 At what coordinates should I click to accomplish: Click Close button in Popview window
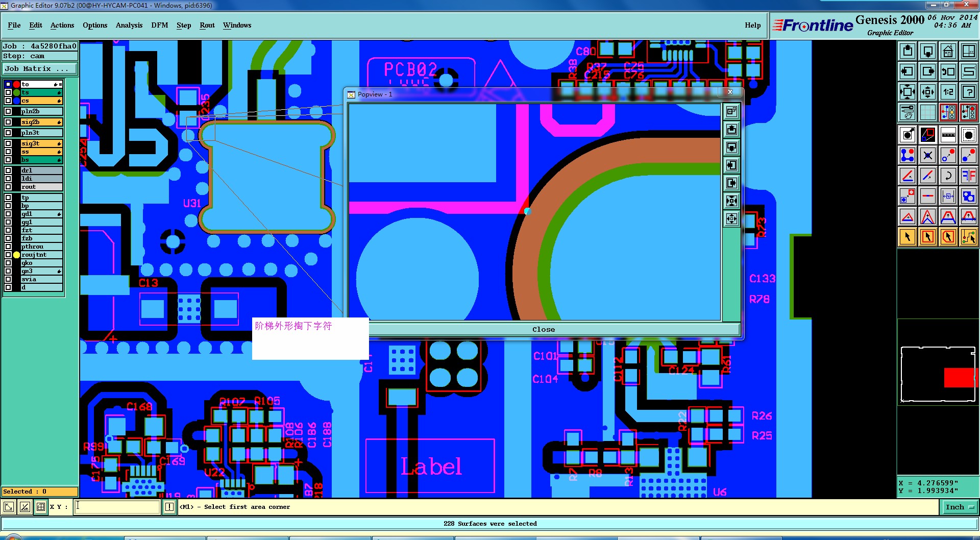pos(544,329)
